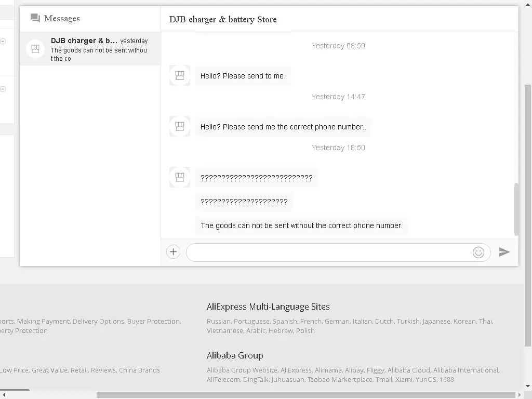Click the Messages chat bubbles icon
Screen dimensions: 532x399
35,18
